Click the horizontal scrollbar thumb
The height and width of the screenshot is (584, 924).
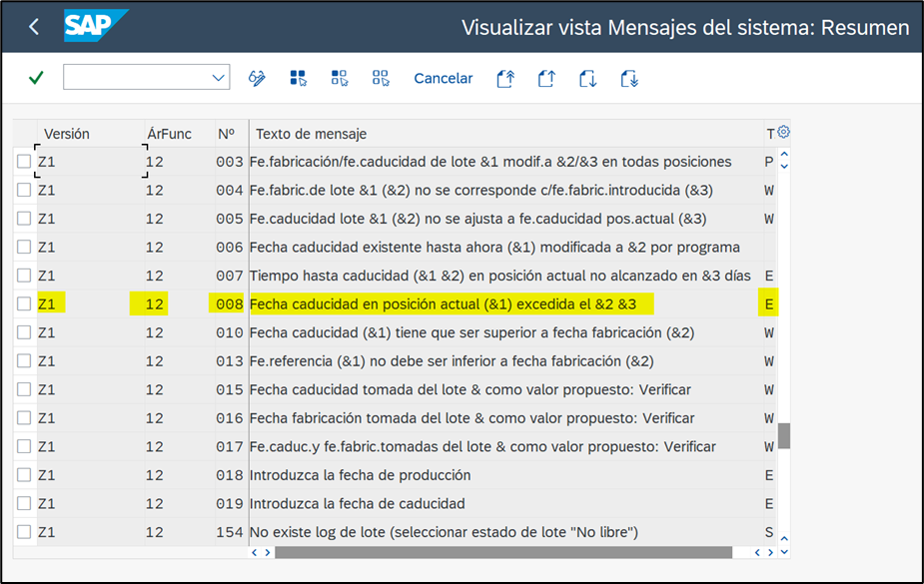(x=503, y=552)
